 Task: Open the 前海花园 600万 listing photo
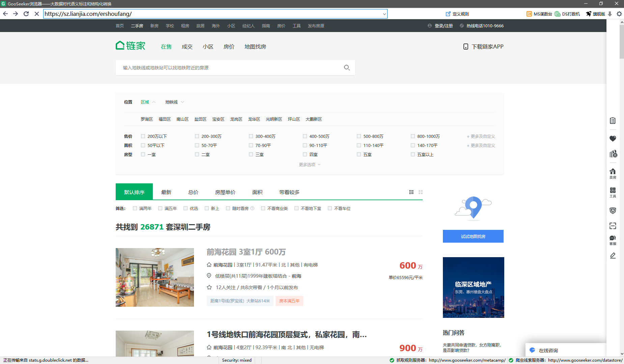point(155,277)
